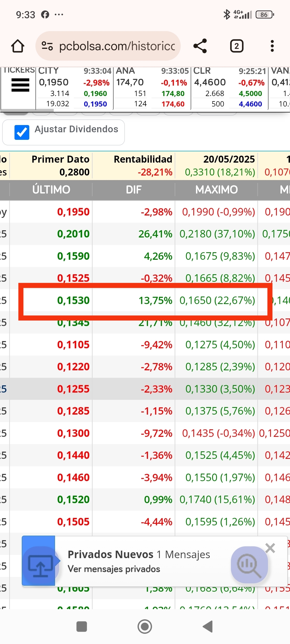This screenshot has height=644, width=290.
Task: Uncheck the Ajustar Dividendos checkbox
Action: pos(22,132)
